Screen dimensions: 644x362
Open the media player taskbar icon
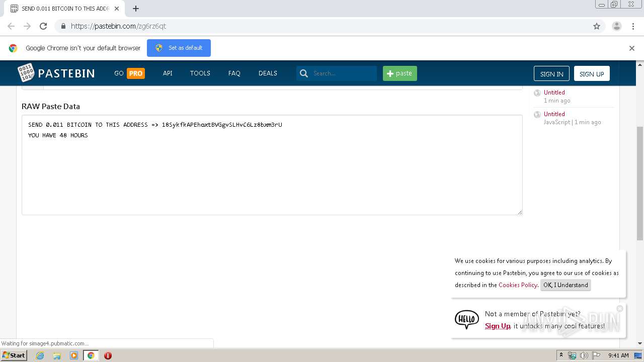tap(74, 355)
